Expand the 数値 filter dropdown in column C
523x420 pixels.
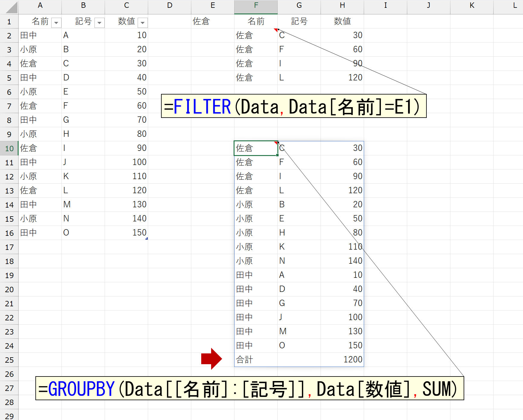point(143,23)
